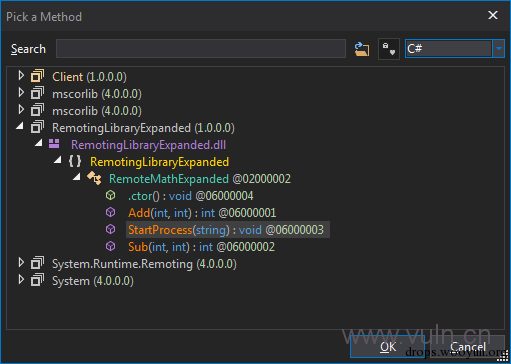Screen dimensions: 511x364
Task: Select the yellow RemotingLibraryExpanded namespace row
Action: click(159, 162)
